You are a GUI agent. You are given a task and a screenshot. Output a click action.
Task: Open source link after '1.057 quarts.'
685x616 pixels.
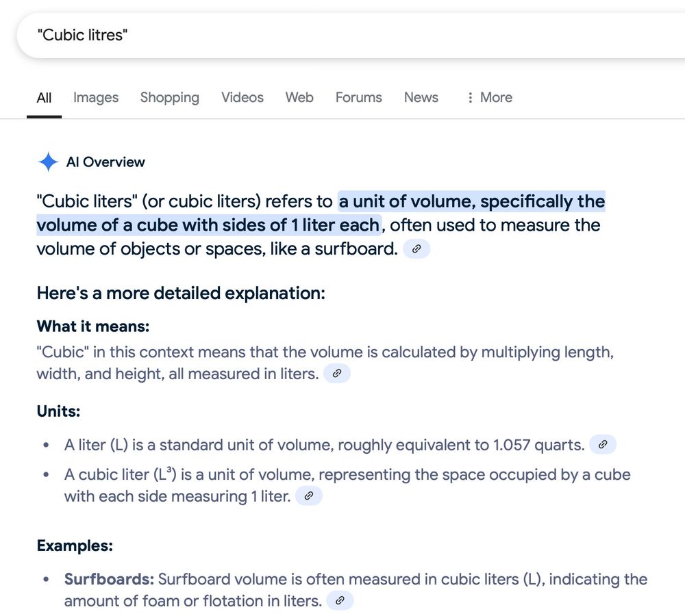(x=603, y=444)
